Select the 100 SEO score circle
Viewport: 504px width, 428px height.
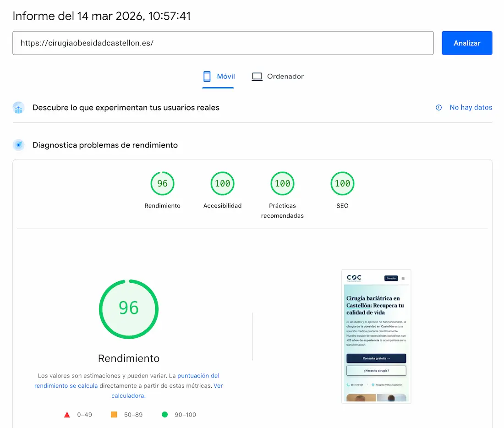pos(342,183)
